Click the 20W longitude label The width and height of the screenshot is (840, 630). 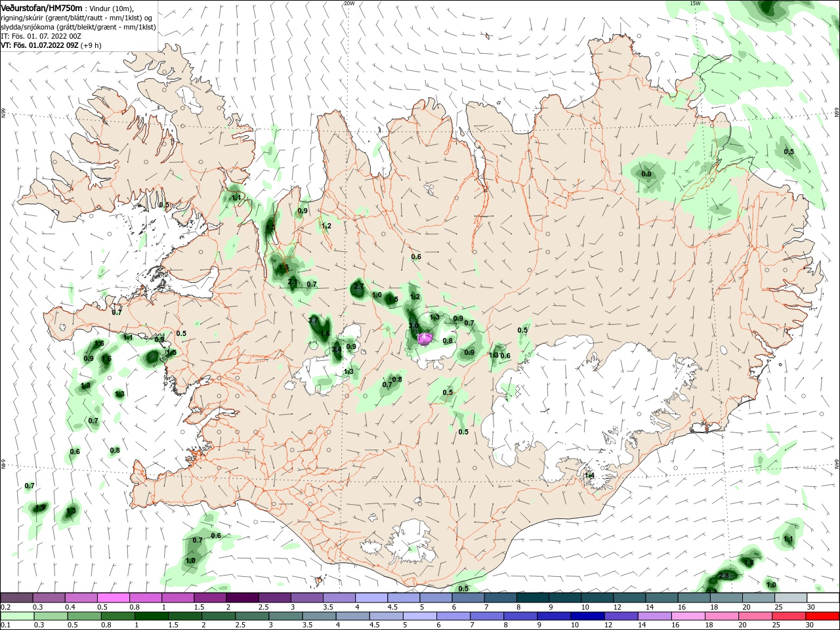[x=348, y=3]
